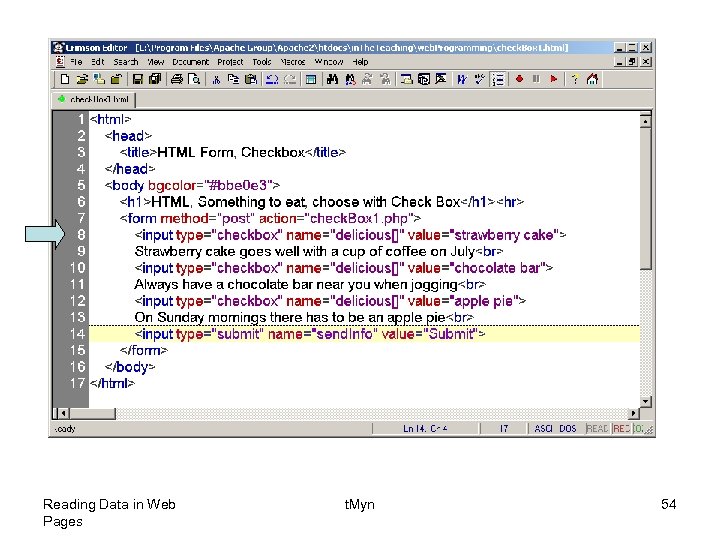
Task: Click the 'chocolate bar' checkbox input line
Action: click(344, 268)
